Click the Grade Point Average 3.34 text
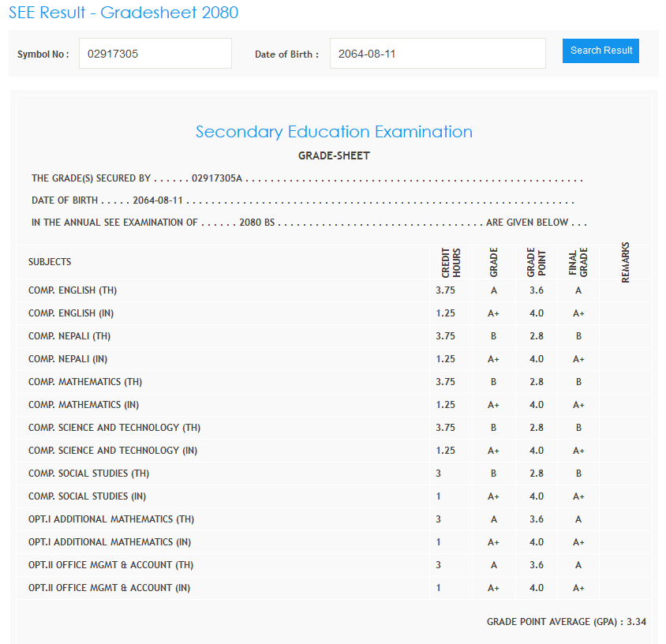Image resolution: width=666 pixels, height=644 pixels. coord(566,622)
